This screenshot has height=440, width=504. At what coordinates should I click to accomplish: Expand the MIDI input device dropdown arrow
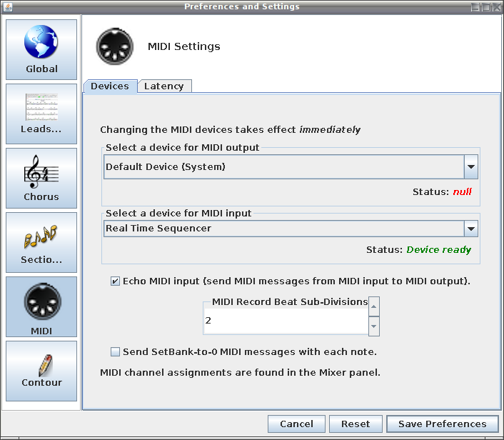[471, 229]
